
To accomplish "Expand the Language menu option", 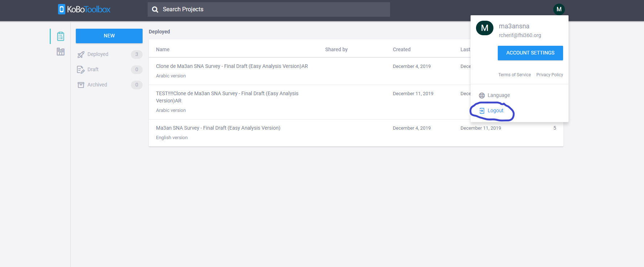I will [x=499, y=95].
